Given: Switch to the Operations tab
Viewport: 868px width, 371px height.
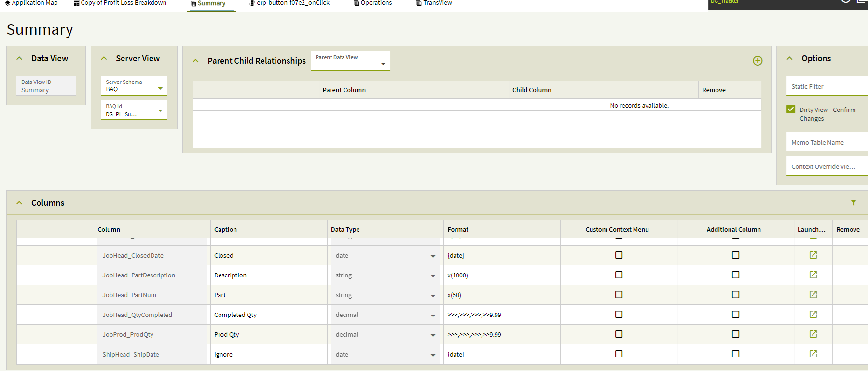Looking at the screenshot, I should [373, 3].
